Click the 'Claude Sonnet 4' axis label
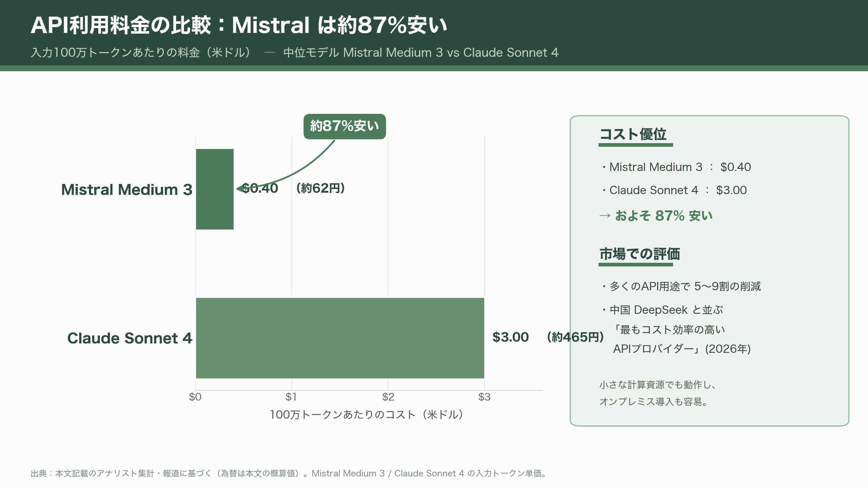Image resolution: width=868 pixels, height=488 pixels. [129, 338]
